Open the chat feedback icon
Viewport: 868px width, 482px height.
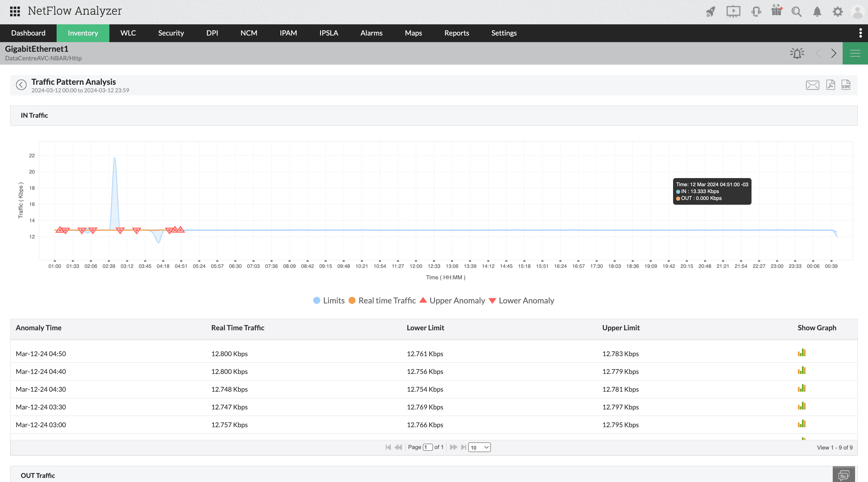tap(843, 475)
